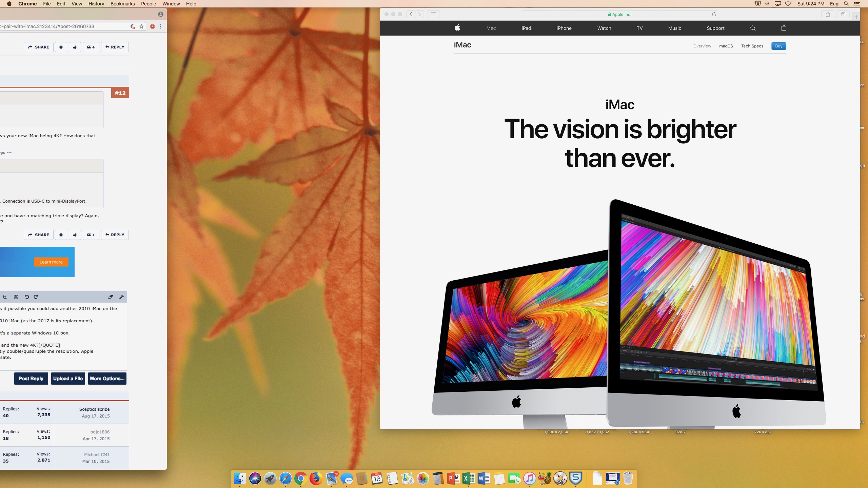Click the wrench icon in editor toolbar
Image resolution: width=868 pixels, height=488 pixels.
point(121,297)
